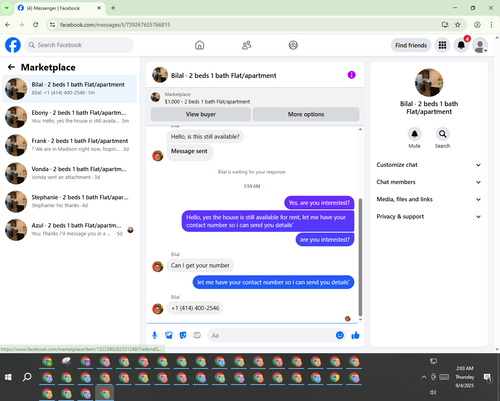Screen dimensions: 500x401
Task: Open the Windows Start menu
Action: tap(8, 377)
